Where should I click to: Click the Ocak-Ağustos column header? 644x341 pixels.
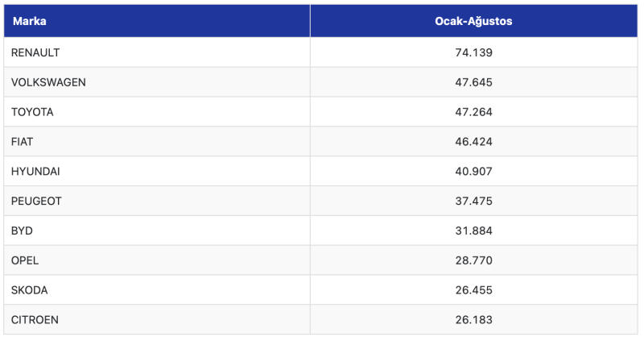[473, 21]
